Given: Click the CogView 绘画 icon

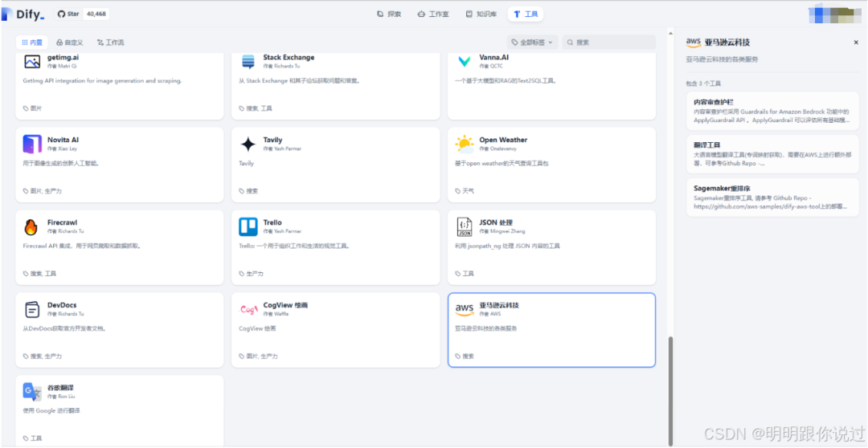Looking at the screenshot, I should [248, 309].
